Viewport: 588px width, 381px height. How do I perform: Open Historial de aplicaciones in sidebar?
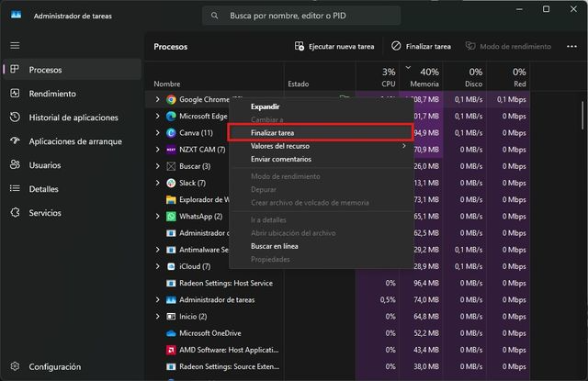click(73, 118)
